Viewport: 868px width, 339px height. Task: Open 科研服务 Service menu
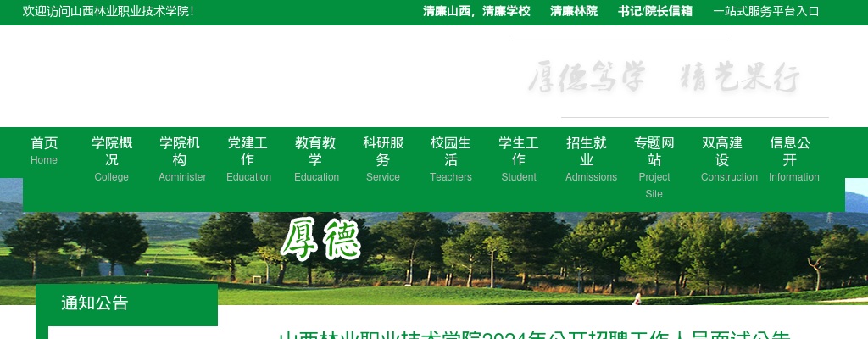383,159
